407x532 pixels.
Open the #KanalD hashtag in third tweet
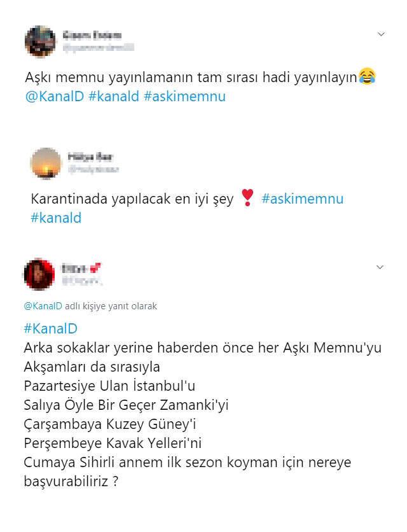[50, 328]
